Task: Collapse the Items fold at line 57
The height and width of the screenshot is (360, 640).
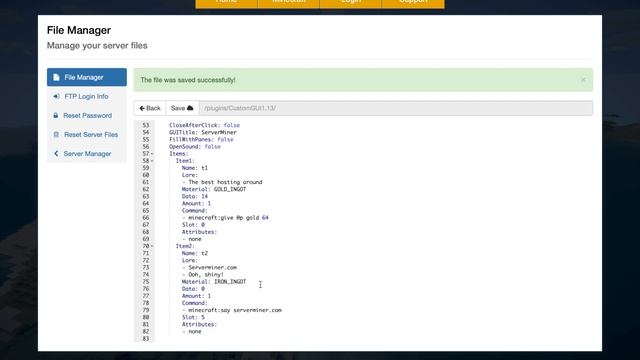Action: [152, 154]
